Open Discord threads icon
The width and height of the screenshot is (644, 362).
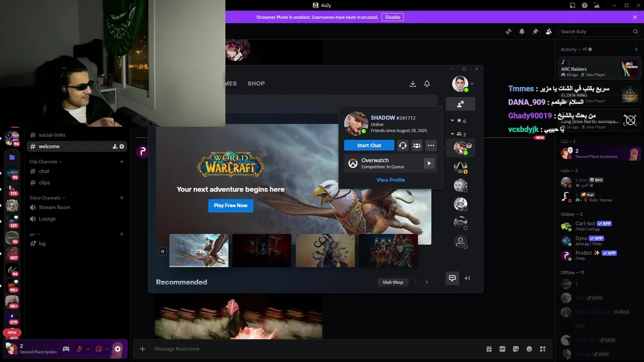pos(508,31)
